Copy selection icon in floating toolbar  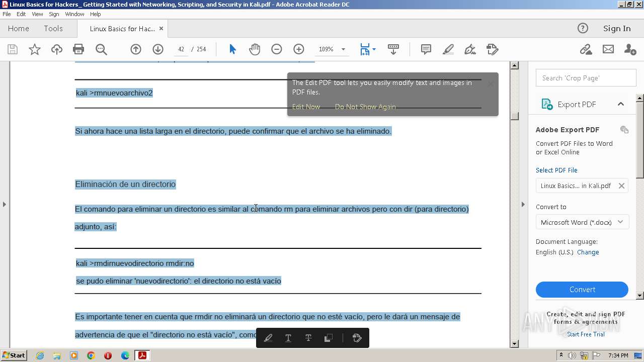coord(329,338)
